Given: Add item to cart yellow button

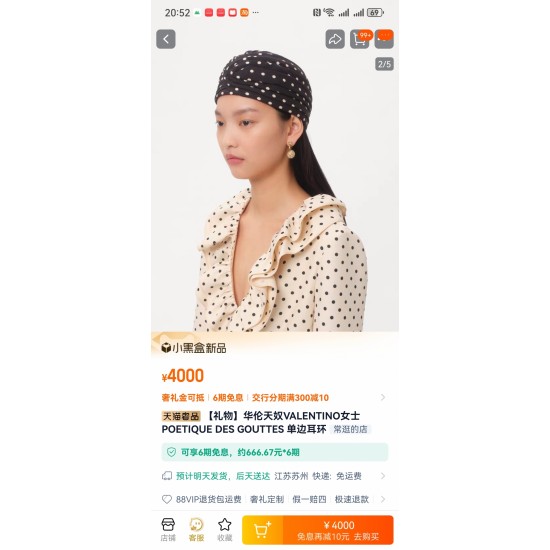Looking at the screenshot, I should (262, 530).
